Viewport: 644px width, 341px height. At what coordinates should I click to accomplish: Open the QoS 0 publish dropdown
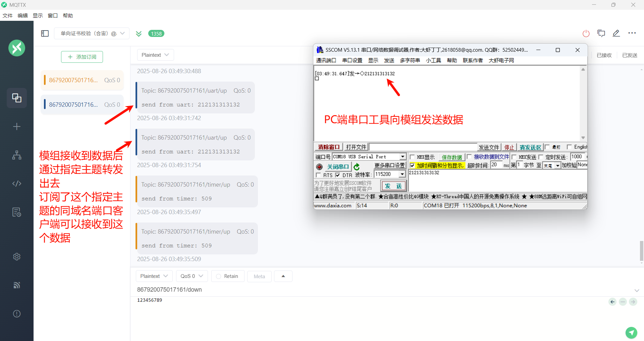192,276
